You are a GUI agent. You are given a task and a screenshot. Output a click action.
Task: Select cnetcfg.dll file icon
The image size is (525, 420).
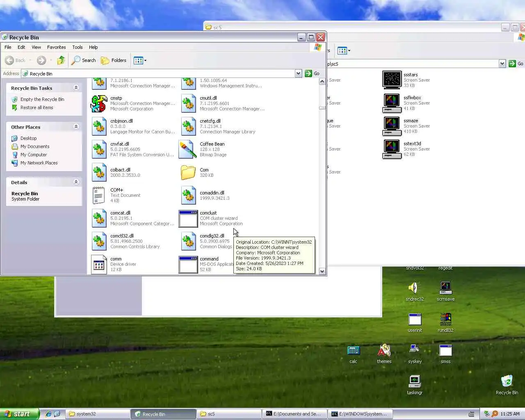tap(188, 127)
